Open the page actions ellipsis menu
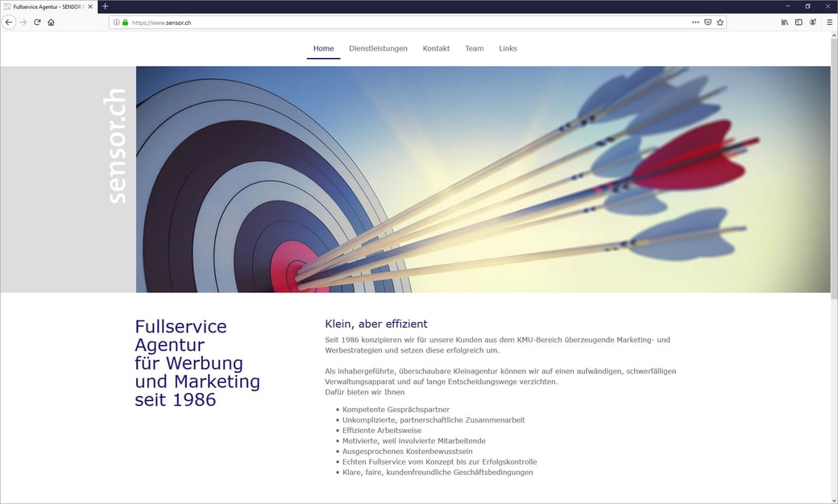 pos(695,23)
